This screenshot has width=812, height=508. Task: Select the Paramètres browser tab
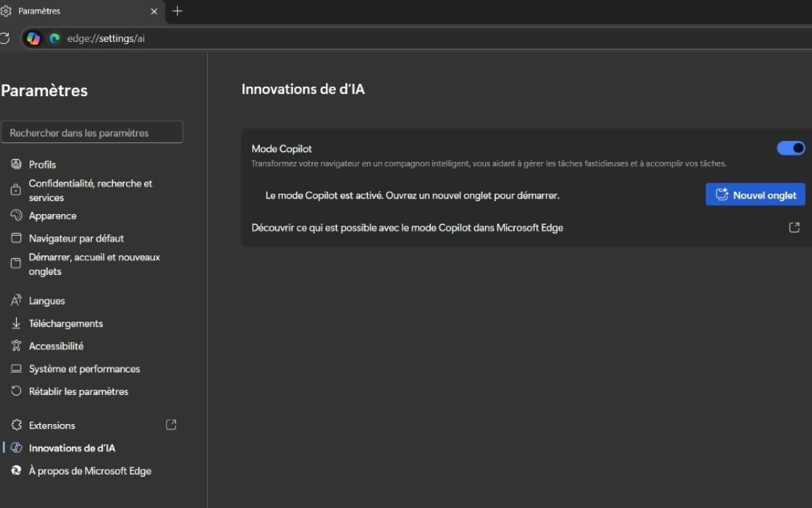(83, 12)
